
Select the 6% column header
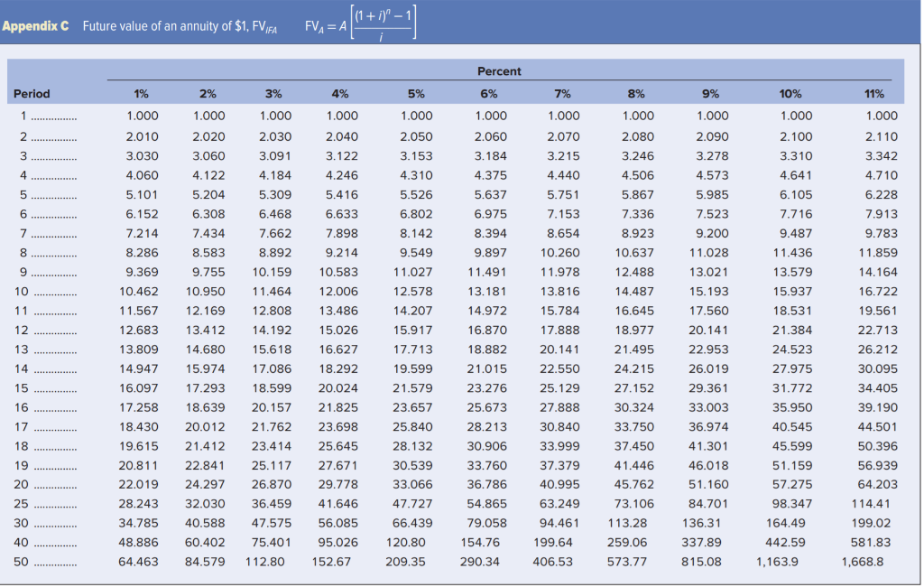pos(488,94)
